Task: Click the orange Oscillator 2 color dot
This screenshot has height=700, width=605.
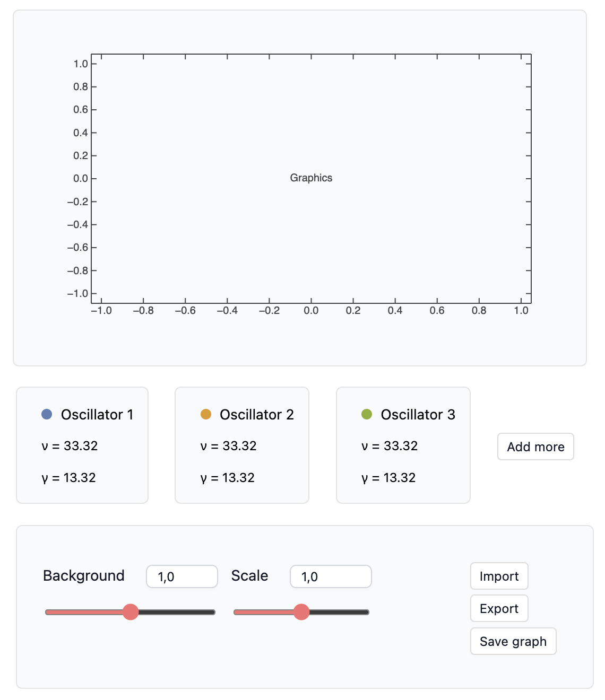Action: 206,414
